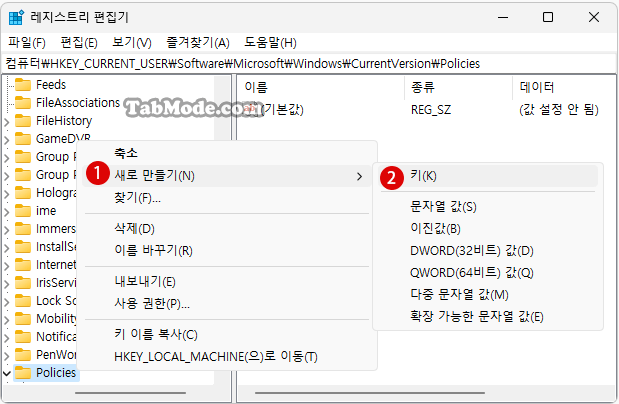Click the (값 설정 안 됨) data cell
The height and width of the screenshot is (404, 619).
[x=559, y=109]
